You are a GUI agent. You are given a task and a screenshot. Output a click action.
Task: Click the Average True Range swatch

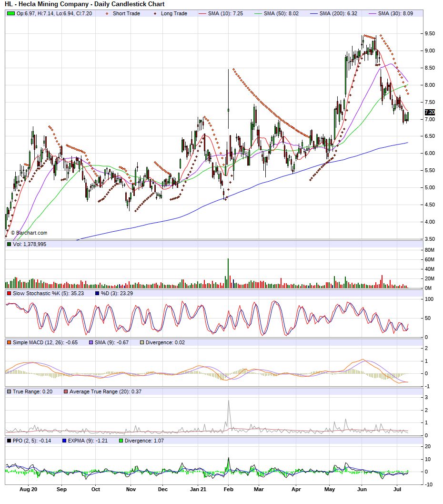tap(66, 392)
